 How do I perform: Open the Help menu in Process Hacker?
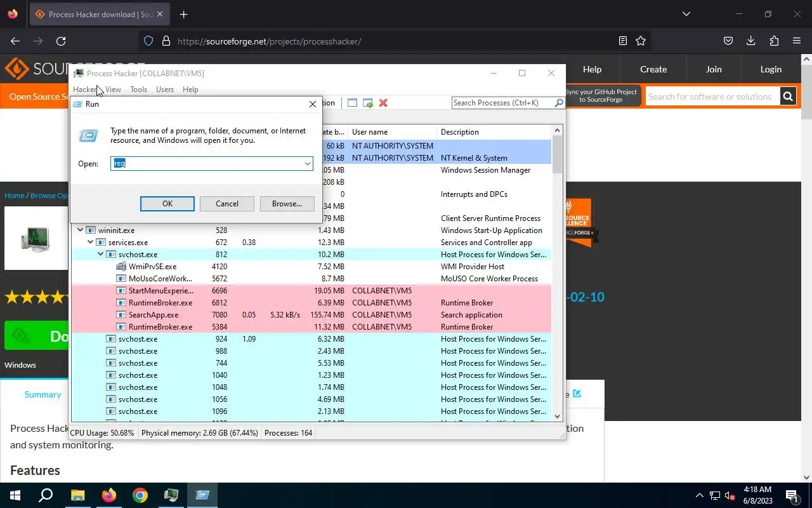(x=190, y=90)
